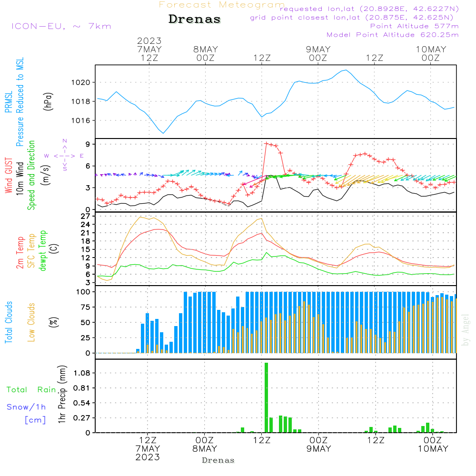Click the requested lon,lat coordinates text
This screenshot has height=476, width=476.
369,9
